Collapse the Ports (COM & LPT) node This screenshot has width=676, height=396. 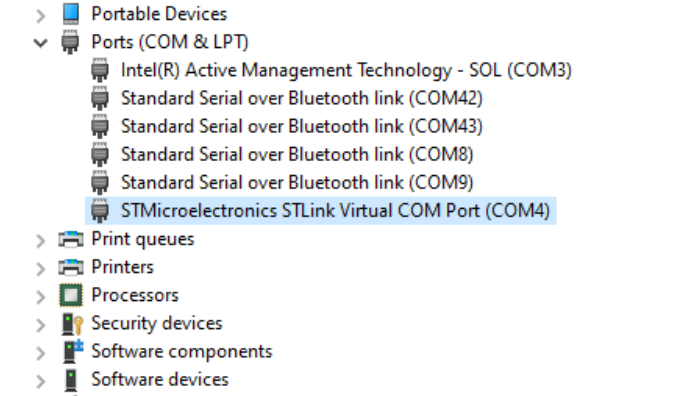click(x=41, y=43)
